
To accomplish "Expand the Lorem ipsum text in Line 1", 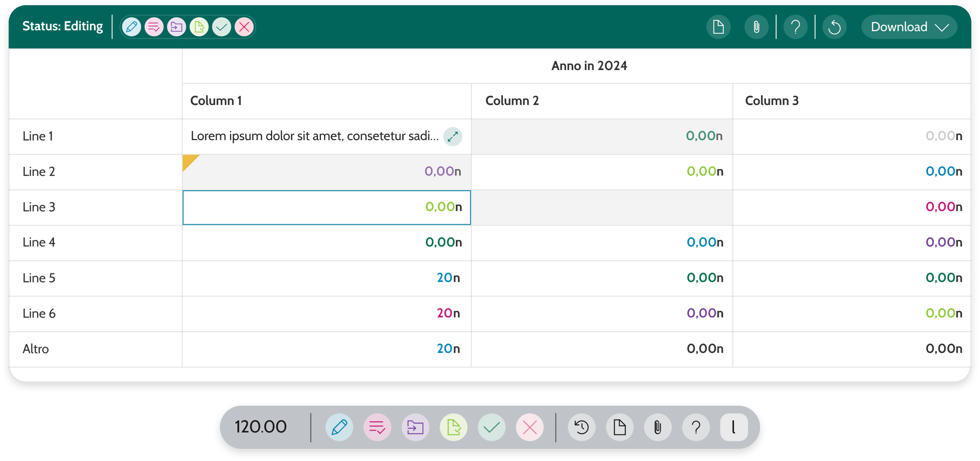I will (453, 137).
